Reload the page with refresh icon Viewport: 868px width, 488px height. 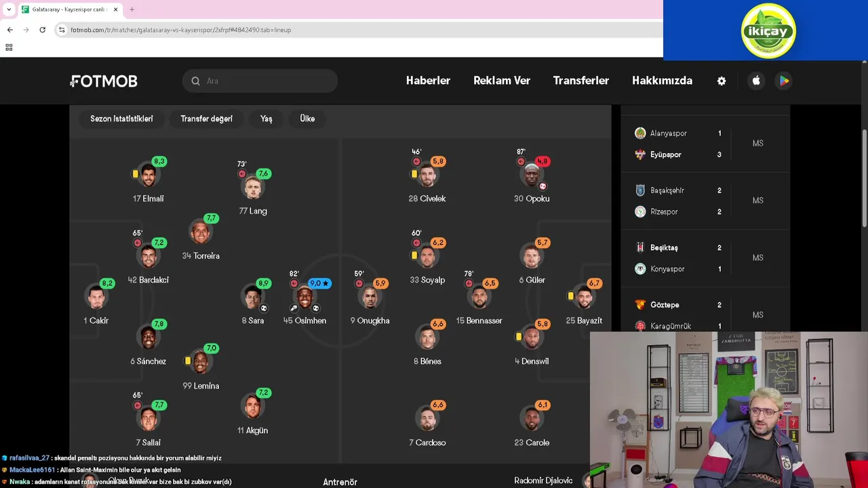[x=42, y=30]
